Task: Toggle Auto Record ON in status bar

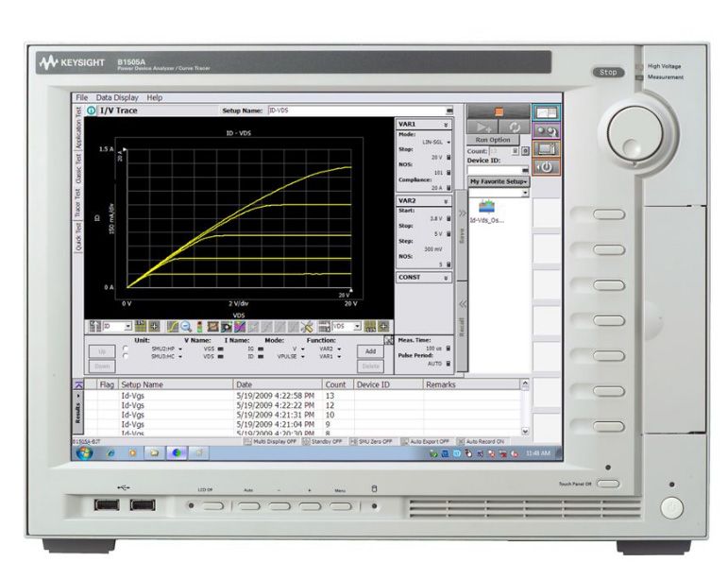Action: (x=481, y=441)
